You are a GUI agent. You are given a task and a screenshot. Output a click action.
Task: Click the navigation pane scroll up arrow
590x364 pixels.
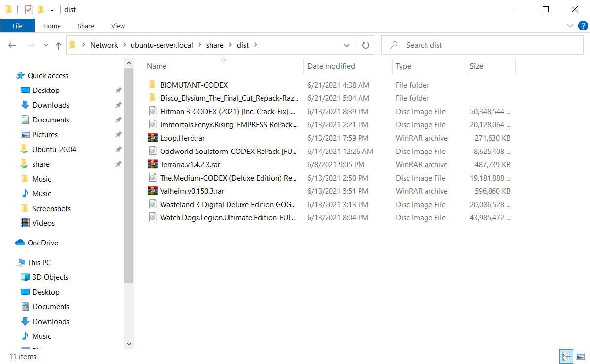[x=129, y=63]
